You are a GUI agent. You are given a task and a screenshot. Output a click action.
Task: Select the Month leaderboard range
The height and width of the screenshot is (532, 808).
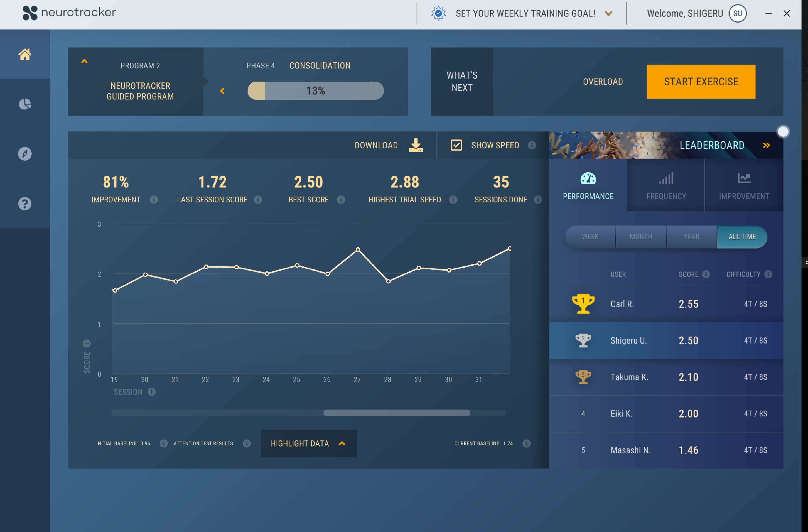click(641, 237)
